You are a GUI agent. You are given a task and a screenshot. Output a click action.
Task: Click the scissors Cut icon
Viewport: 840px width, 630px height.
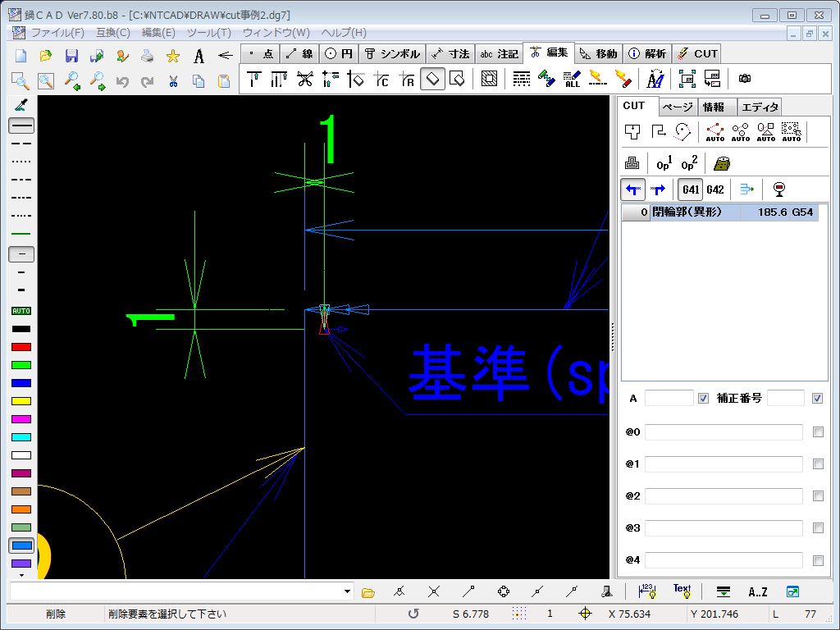coord(173,80)
